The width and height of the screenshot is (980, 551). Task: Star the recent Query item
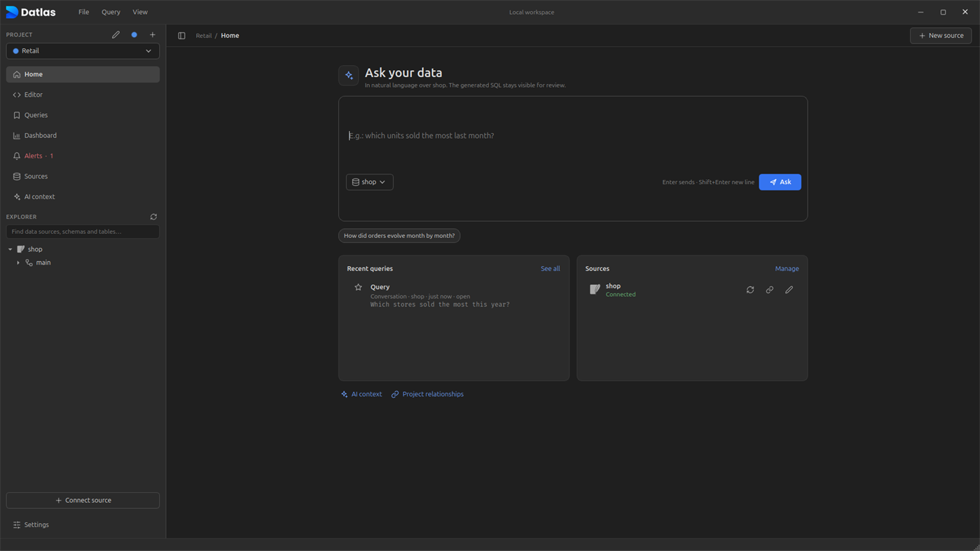pyautogui.click(x=358, y=287)
